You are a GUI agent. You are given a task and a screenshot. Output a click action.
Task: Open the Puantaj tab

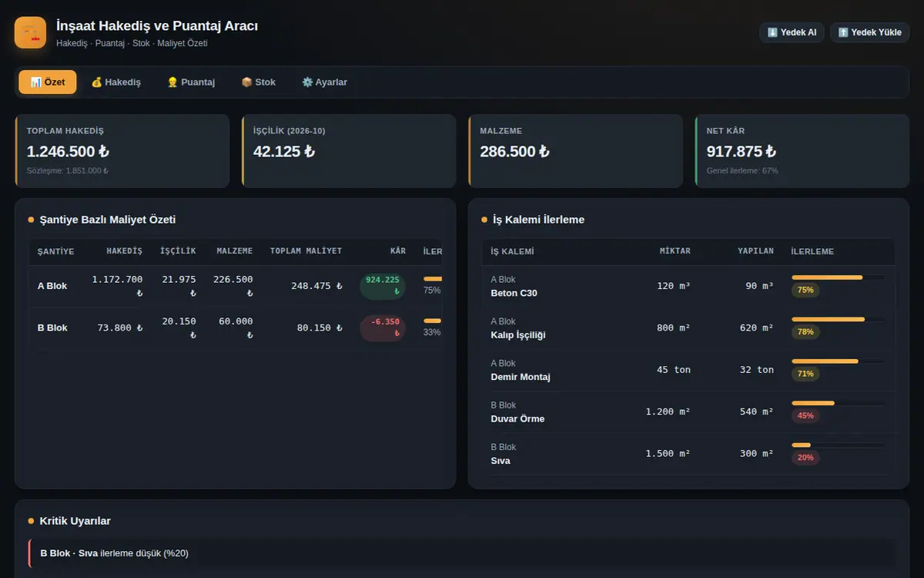click(x=191, y=82)
